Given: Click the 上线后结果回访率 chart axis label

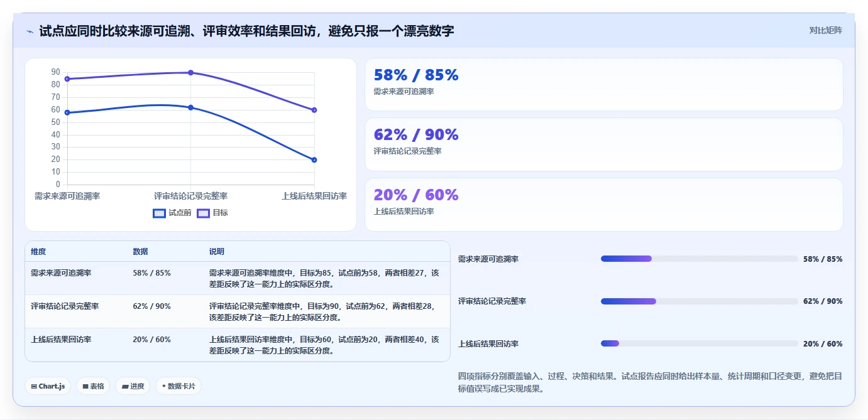Looking at the screenshot, I should (314, 196).
